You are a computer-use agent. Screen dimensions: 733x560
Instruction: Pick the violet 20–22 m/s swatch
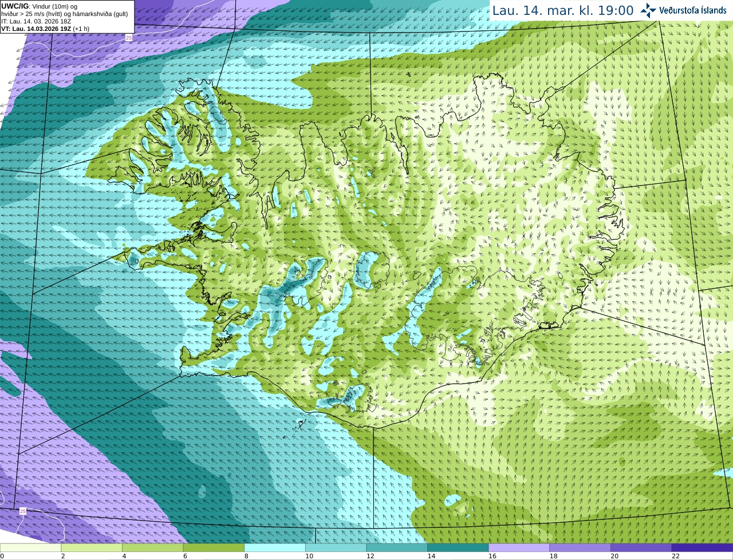pos(641,547)
